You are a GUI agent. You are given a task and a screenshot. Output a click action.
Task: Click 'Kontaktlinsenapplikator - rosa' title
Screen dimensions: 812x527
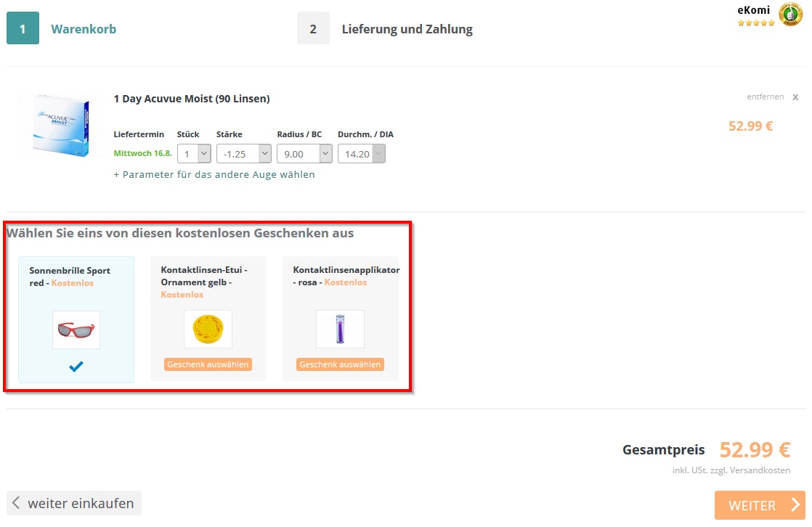coord(346,275)
